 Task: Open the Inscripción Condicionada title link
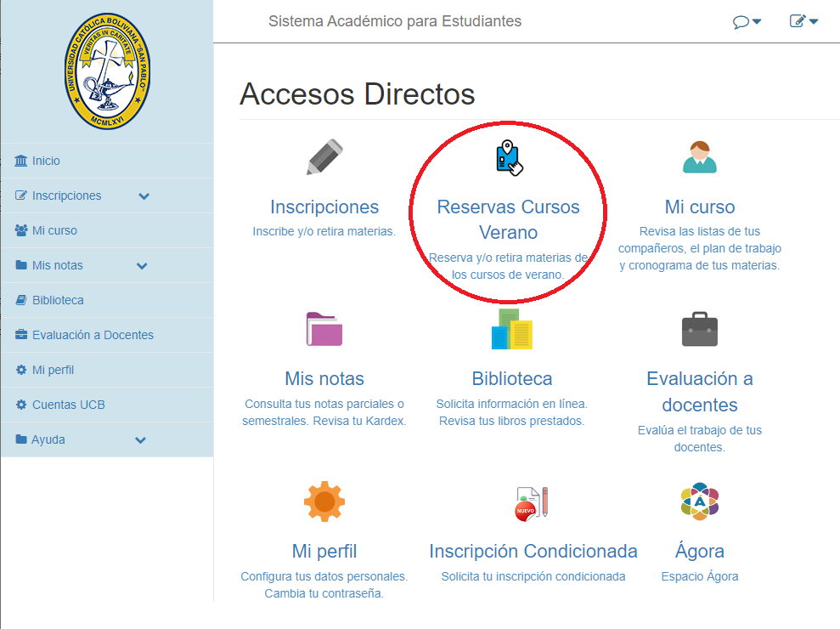(x=533, y=551)
